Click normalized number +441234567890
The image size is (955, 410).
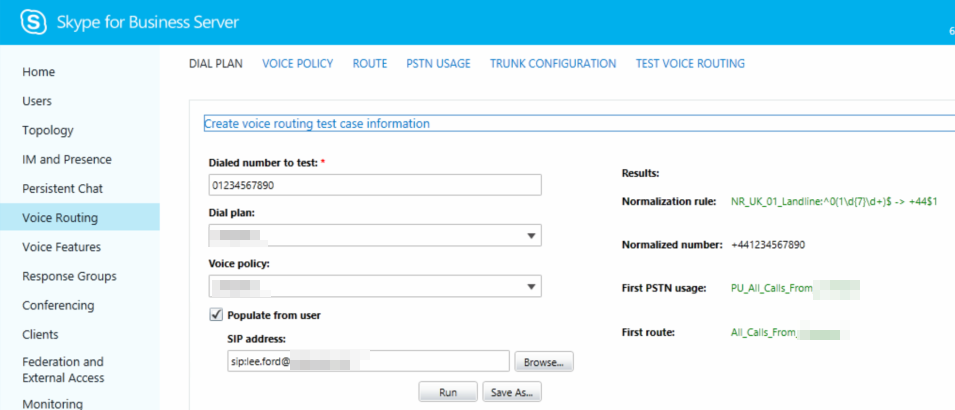767,245
